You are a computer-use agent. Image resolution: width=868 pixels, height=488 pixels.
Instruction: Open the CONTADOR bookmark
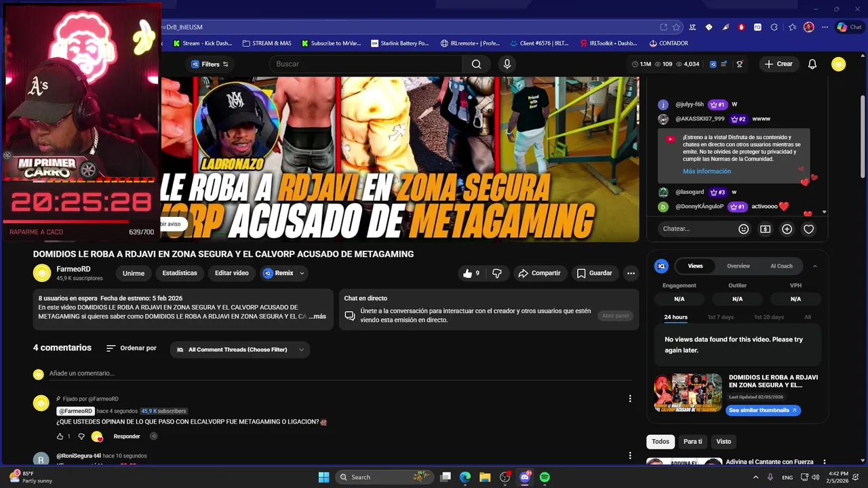coord(669,43)
